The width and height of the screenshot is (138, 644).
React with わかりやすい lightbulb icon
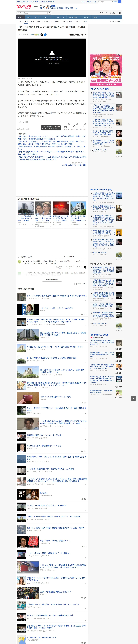click(74, 127)
